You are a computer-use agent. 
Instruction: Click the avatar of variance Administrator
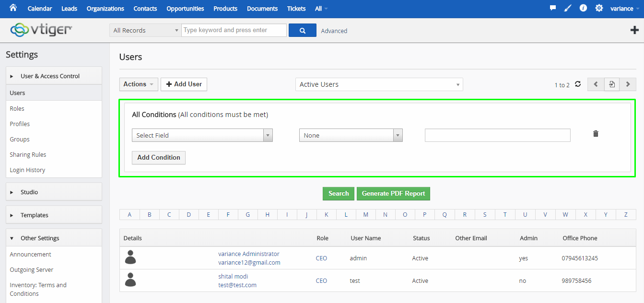tap(130, 257)
